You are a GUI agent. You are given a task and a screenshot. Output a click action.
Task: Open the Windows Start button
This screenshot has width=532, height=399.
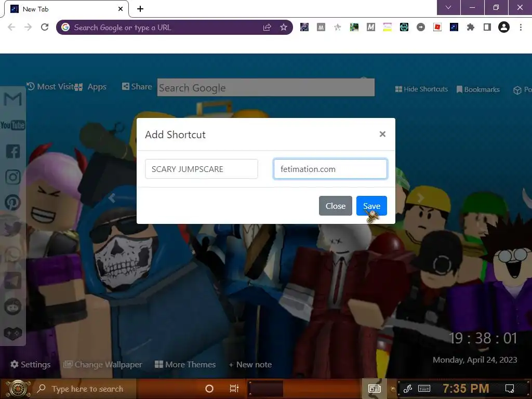19,389
